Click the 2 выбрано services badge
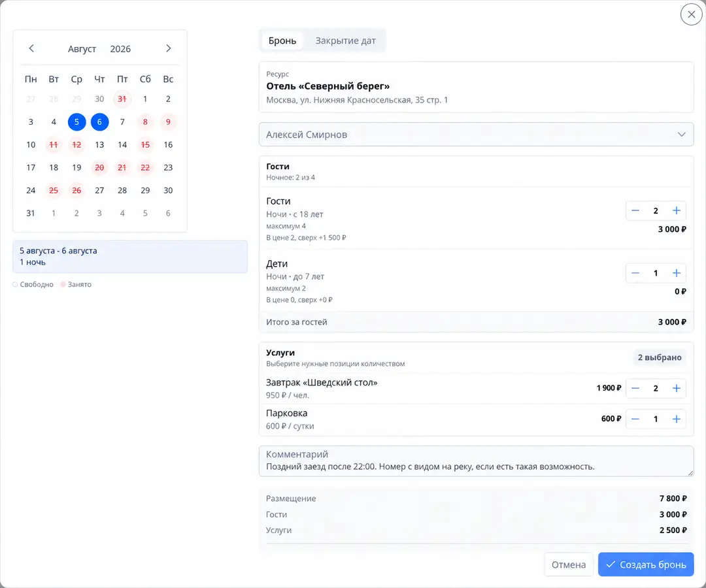The height and width of the screenshot is (588, 706). [x=659, y=357]
